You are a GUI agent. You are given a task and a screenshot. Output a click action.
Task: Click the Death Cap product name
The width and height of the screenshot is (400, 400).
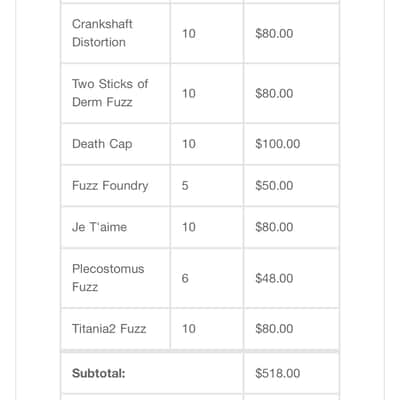click(x=102, y=144)
